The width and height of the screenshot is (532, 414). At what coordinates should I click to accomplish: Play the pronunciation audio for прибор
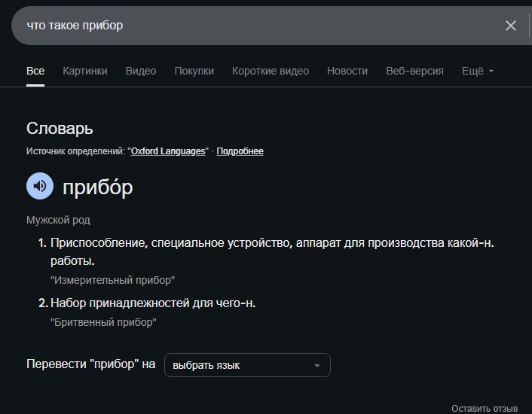tap(40, 186)
